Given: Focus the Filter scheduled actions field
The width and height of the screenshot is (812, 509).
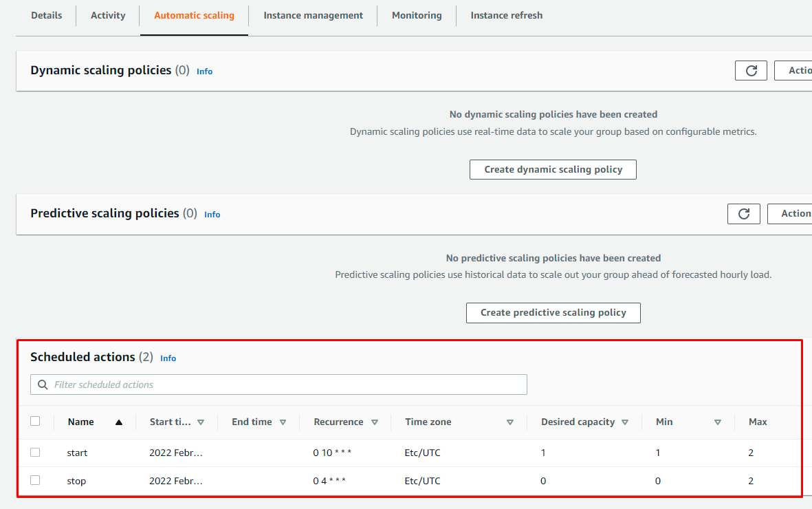Looking at the screenshot, I should click(278, 385).
